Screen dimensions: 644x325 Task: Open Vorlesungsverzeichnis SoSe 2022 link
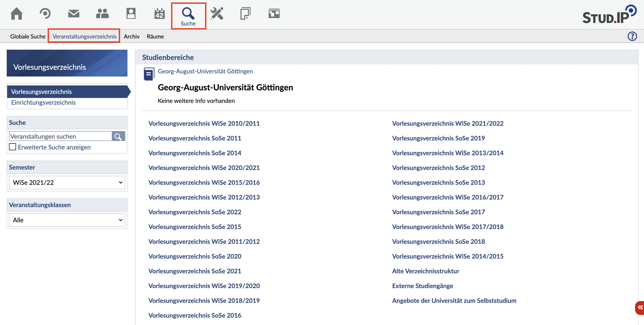[195, 212]
